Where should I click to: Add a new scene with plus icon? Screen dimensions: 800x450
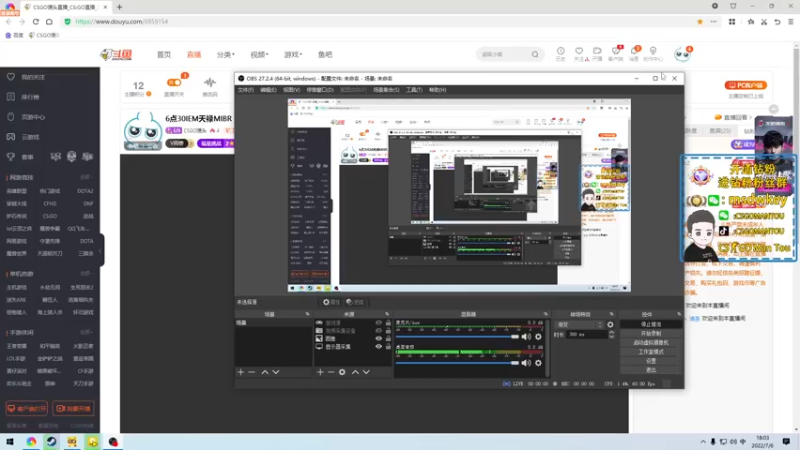[241, 372]
